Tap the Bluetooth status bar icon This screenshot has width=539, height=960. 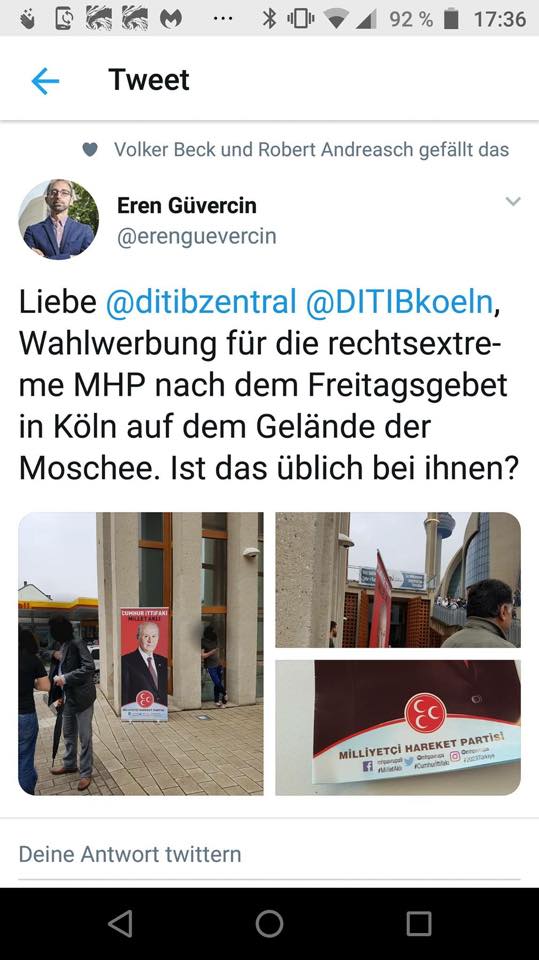[270, 19]
